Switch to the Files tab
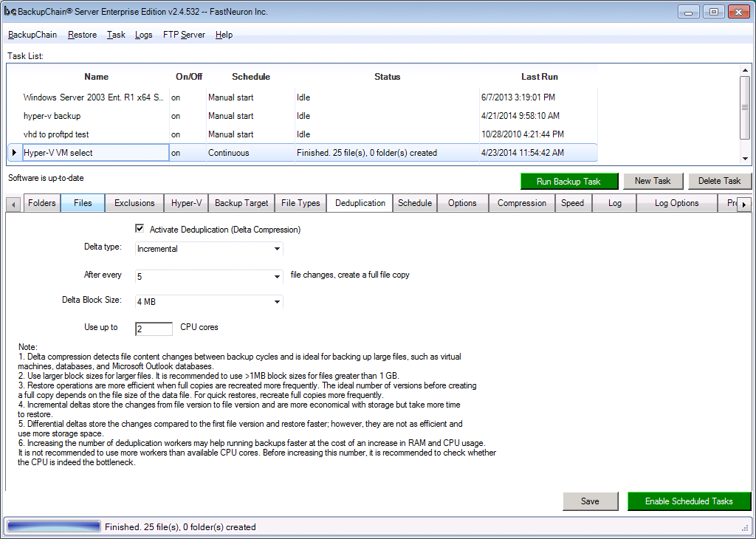 83,203
